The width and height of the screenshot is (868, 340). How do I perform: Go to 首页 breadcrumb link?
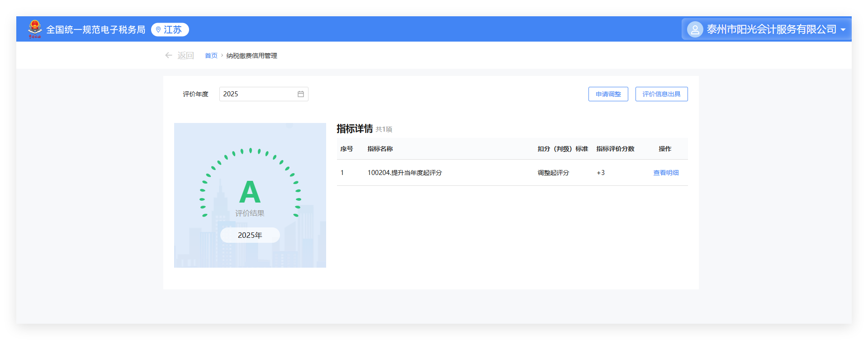click(x=211, y=56)
